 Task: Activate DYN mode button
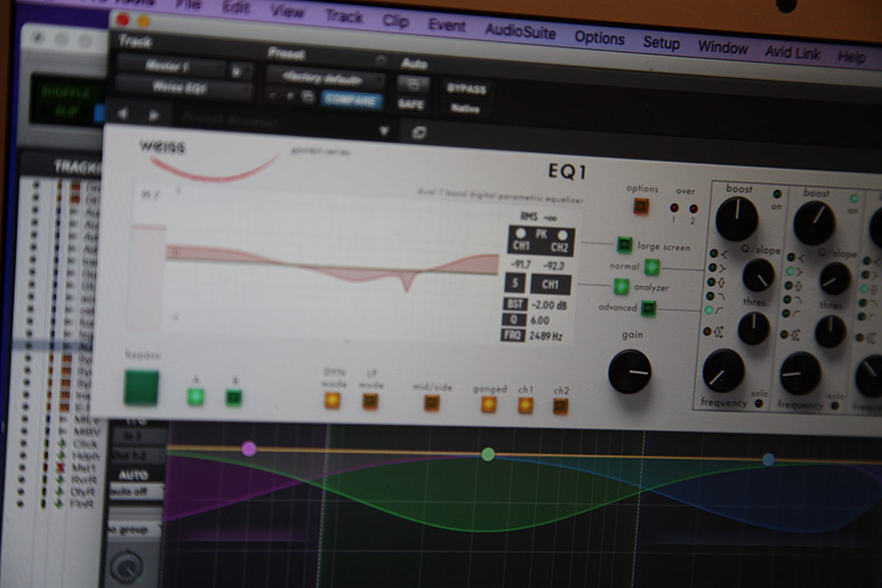[332, 400]
